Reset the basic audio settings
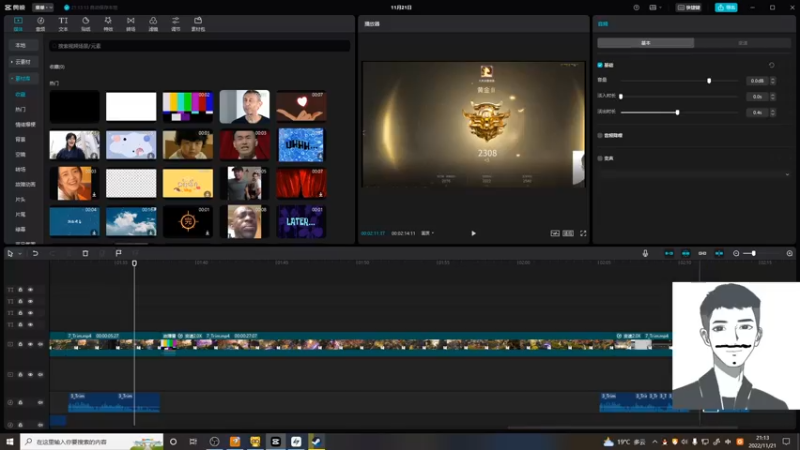This screenshot has height=450, width=800. tap(771, 65)
